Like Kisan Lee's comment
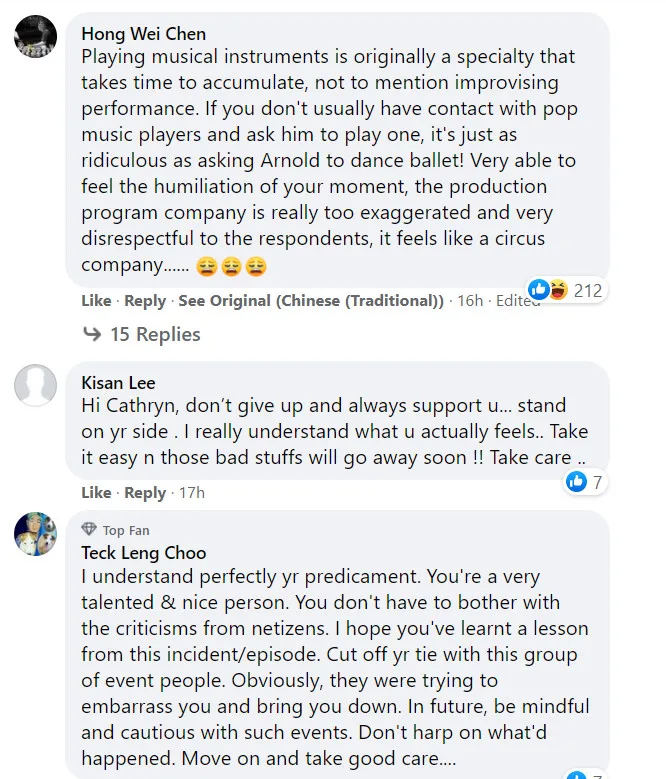The height and width of the screenshot is (779, 666). click(x=96, y=492)
